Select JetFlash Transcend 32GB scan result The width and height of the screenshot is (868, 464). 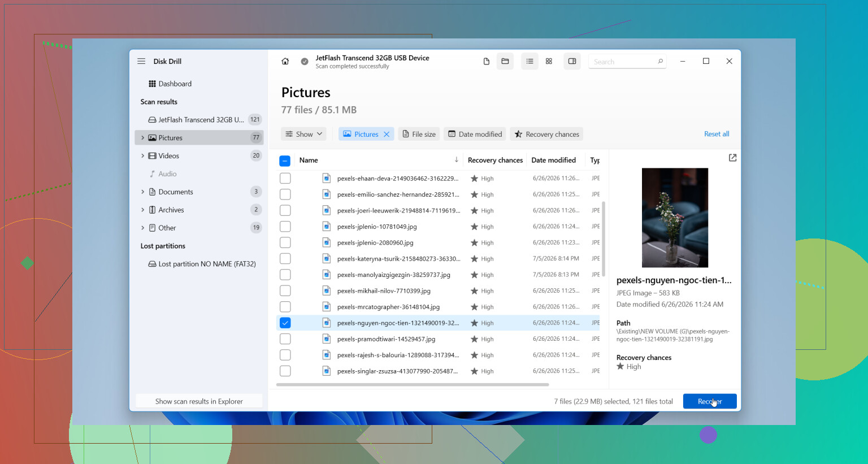[x=199, y=120]
